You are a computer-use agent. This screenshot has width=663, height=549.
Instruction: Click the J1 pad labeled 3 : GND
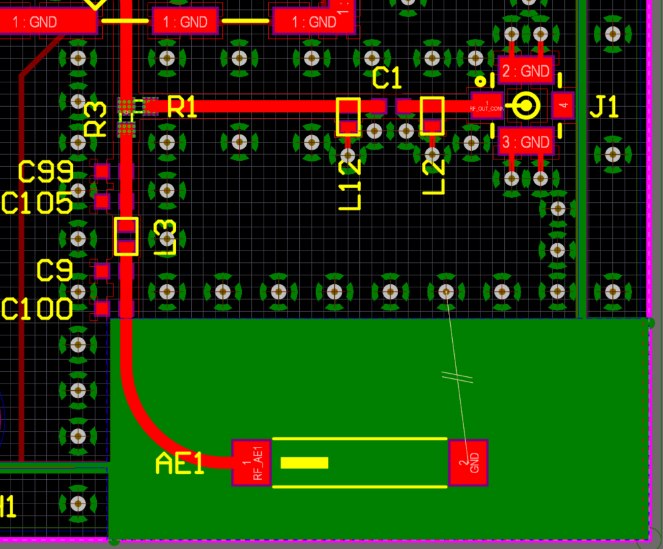(526, 142)
